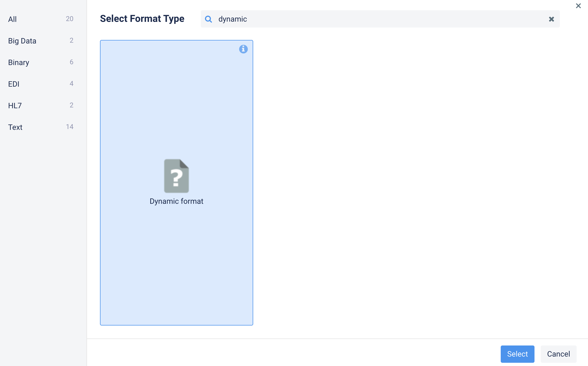Image resolution: width=588 pixels, height=366 pixels.
Task: View the Text format category
Action: point(41,127)
